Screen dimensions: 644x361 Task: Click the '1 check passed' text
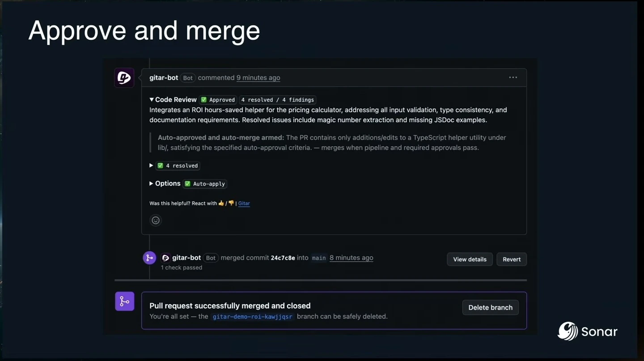click(x=182, y=268)
